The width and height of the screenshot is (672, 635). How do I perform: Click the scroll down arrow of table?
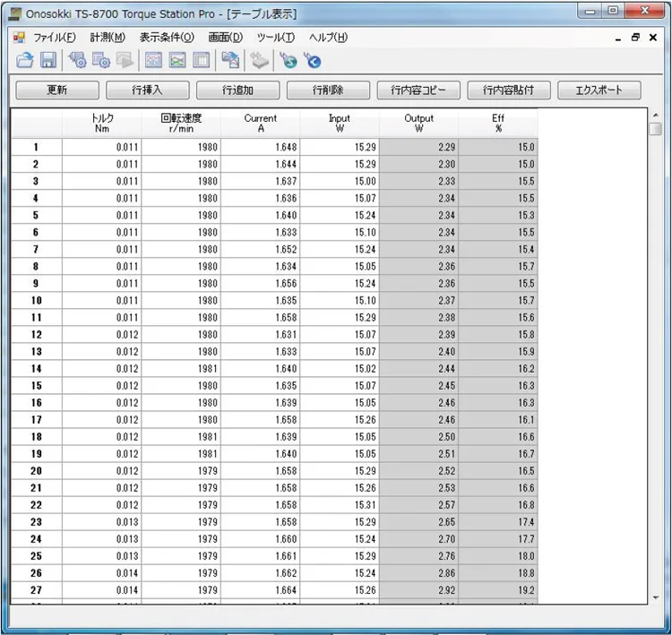655,597
